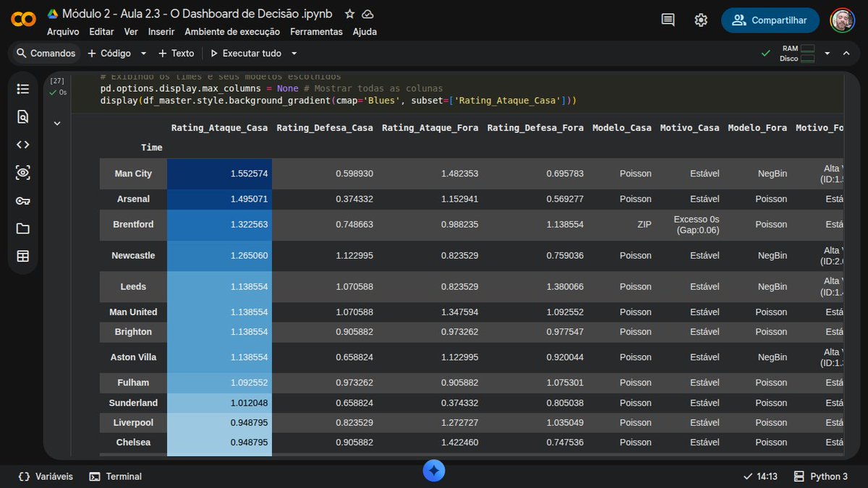868x488 pixels.
Task: Check the cloud save status icon
Action: pos(367,14)
